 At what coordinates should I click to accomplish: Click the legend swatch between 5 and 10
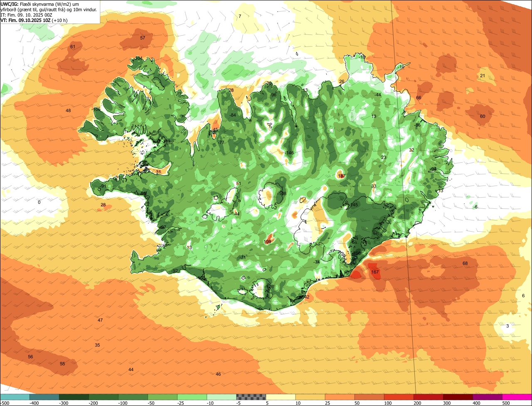coord(281,397)
